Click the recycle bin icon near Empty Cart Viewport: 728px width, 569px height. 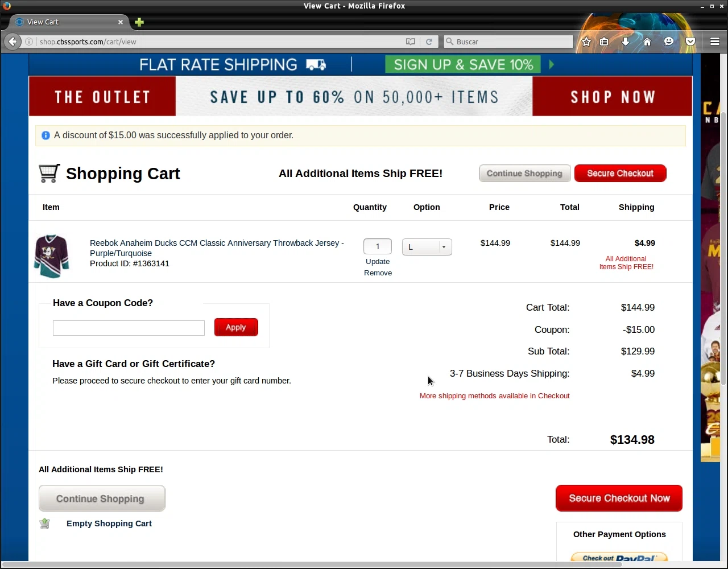(45, 523)
